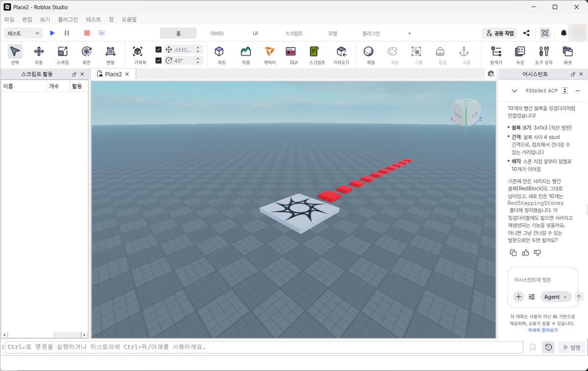Click the 캐릭터 character icon

pyautogui.click(x=269, y=55)
